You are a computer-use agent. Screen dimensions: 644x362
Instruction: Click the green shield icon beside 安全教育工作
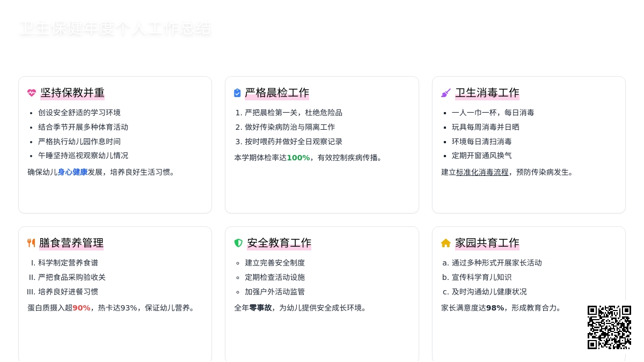238,243
